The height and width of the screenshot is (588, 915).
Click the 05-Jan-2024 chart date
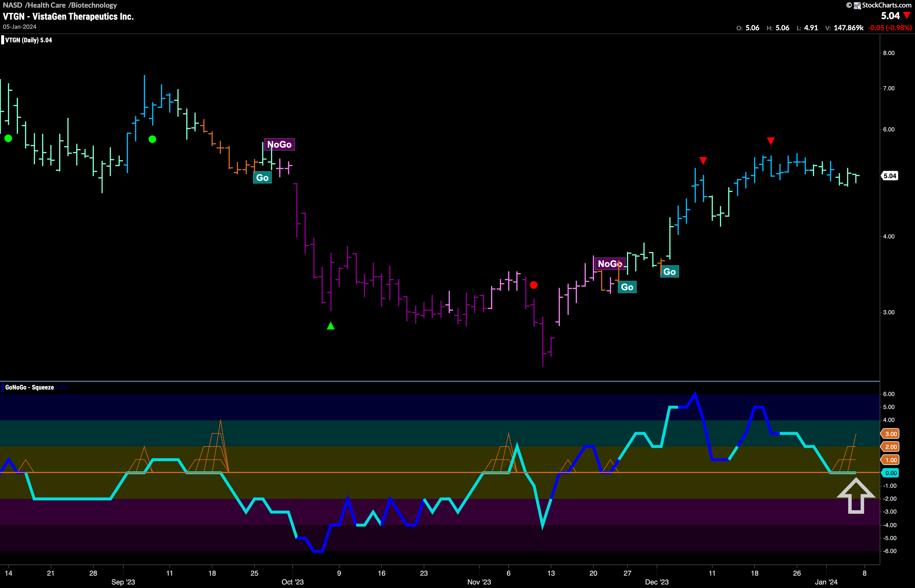pos(19,27)
